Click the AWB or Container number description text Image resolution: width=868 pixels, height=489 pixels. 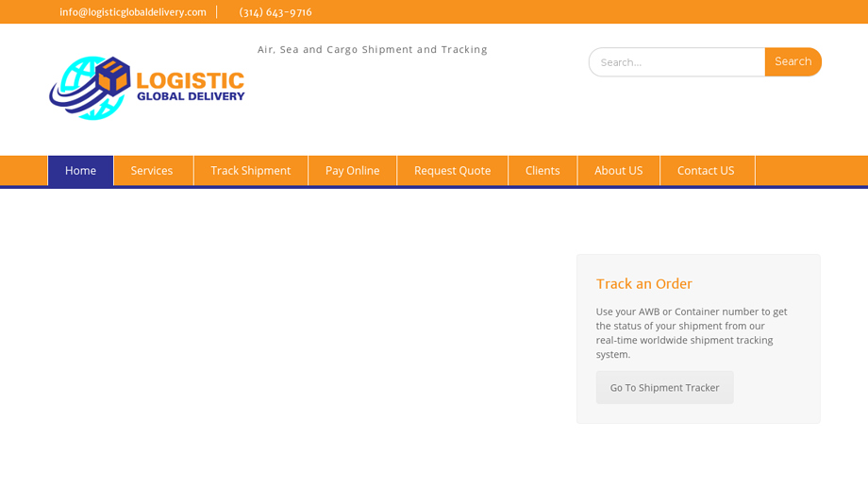point(692,333)
